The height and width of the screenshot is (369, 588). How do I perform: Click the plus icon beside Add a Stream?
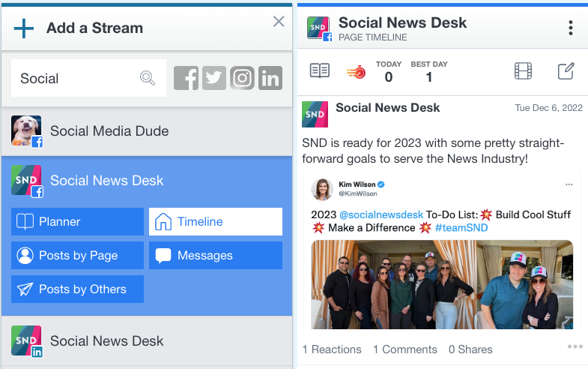24,28
